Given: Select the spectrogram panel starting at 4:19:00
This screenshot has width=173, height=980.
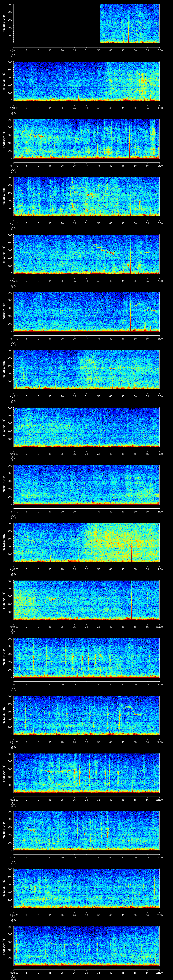Looking at the screenshot, I should pyautogui.click(x=86, y=600).
